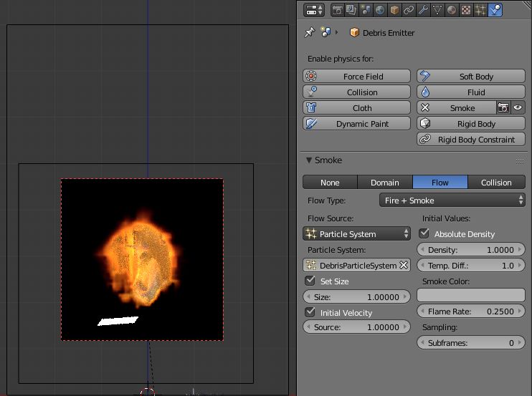Set smoke type to Collision tab

pos(496,183)
